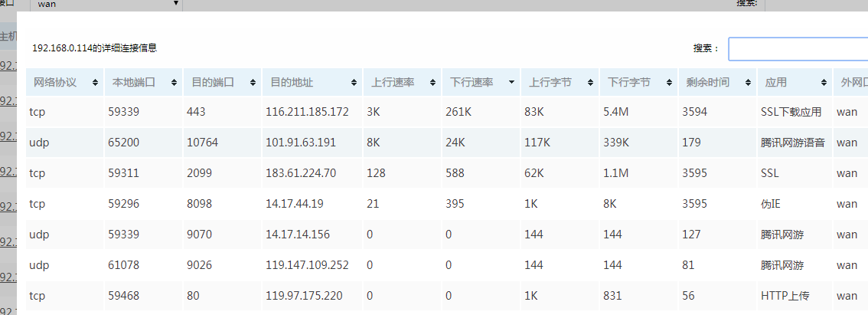Click the 网络协议 column sort arrows
This screenshot has width=868, height=315.
[95, 83]
